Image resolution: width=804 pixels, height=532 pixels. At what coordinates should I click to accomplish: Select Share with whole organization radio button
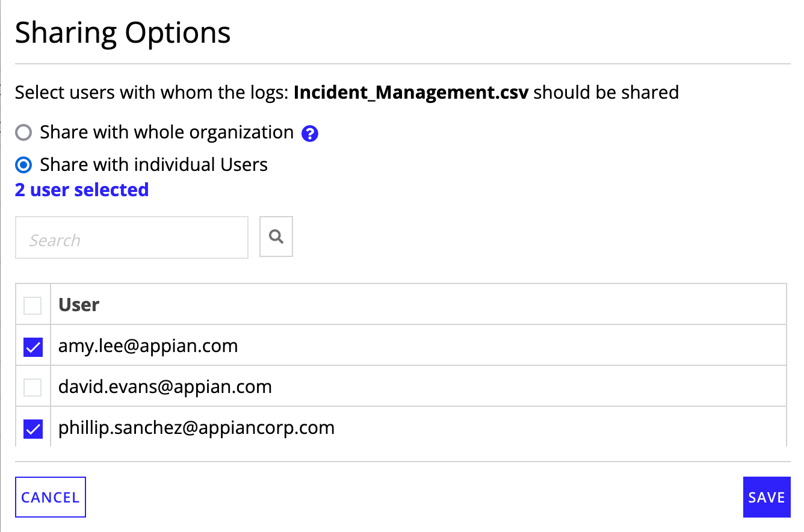[23, 132]
